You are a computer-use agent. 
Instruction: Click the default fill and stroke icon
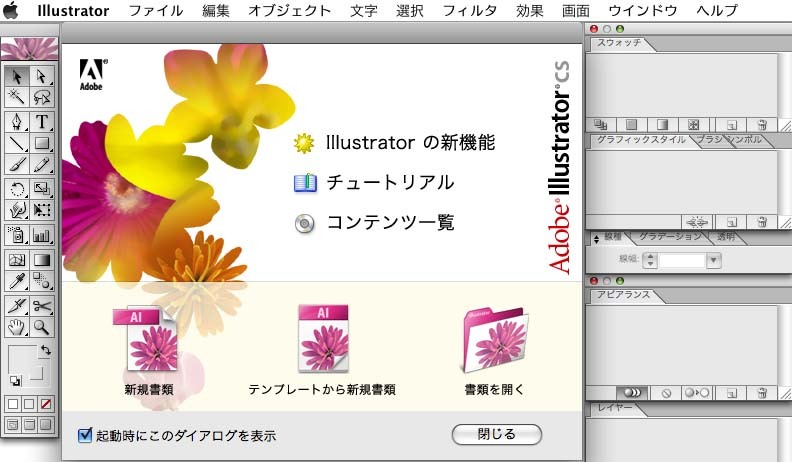(16, 381)
